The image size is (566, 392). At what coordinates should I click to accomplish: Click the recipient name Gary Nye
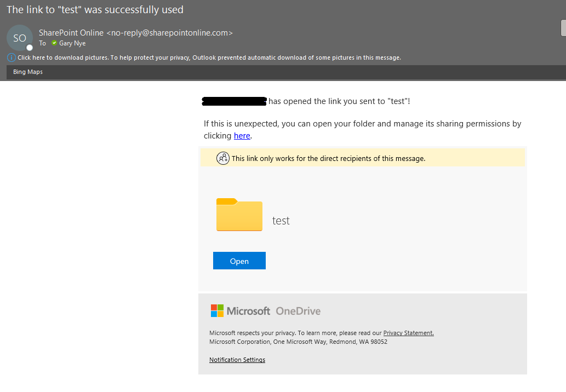(x=72, y=43)
